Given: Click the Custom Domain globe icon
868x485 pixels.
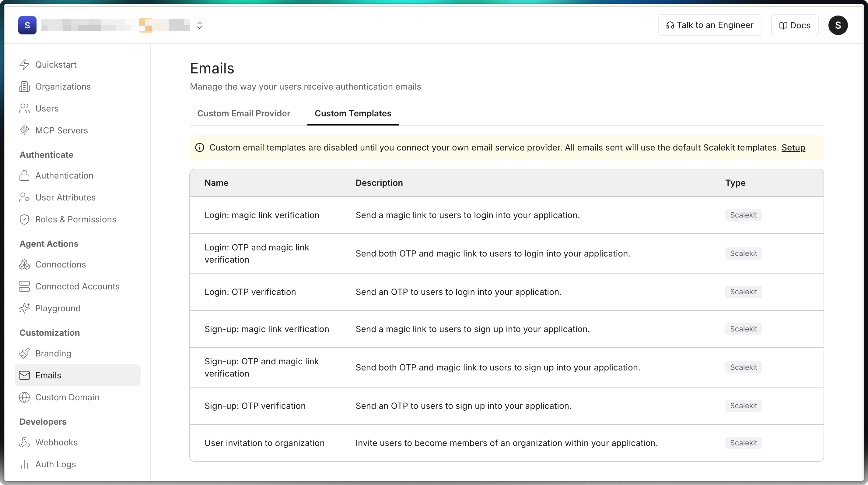Looking at the screenshot, I should tap(24, 397).
